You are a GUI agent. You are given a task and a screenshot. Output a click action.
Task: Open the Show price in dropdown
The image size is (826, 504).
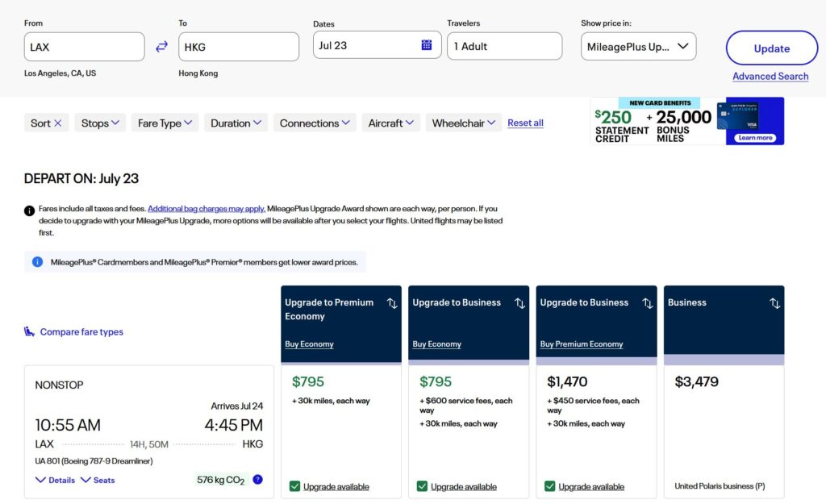tap(638, 47)
